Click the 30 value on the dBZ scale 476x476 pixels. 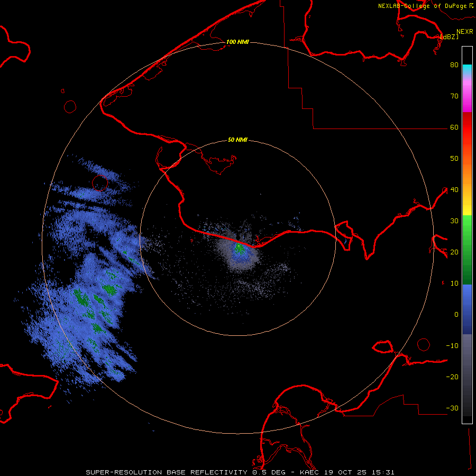tap(454, 221)
